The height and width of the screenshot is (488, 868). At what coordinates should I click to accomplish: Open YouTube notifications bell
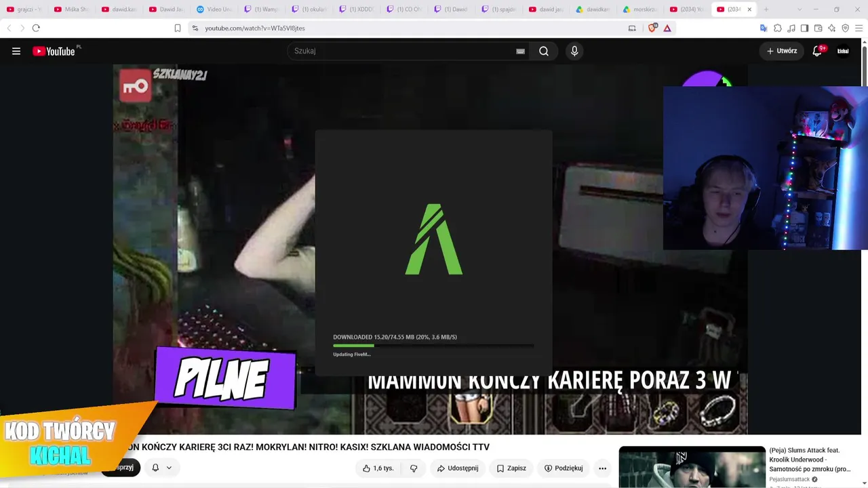(x=817, y=51)
